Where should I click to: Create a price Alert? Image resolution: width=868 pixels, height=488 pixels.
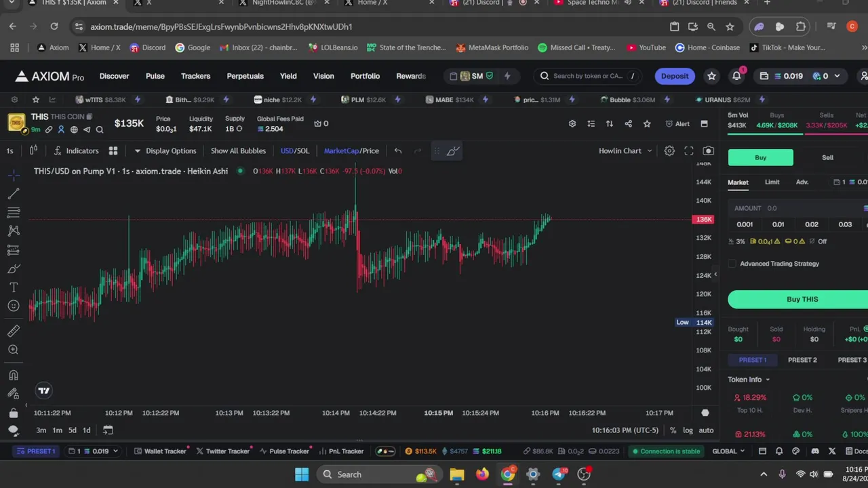click(x=677, y=123)
